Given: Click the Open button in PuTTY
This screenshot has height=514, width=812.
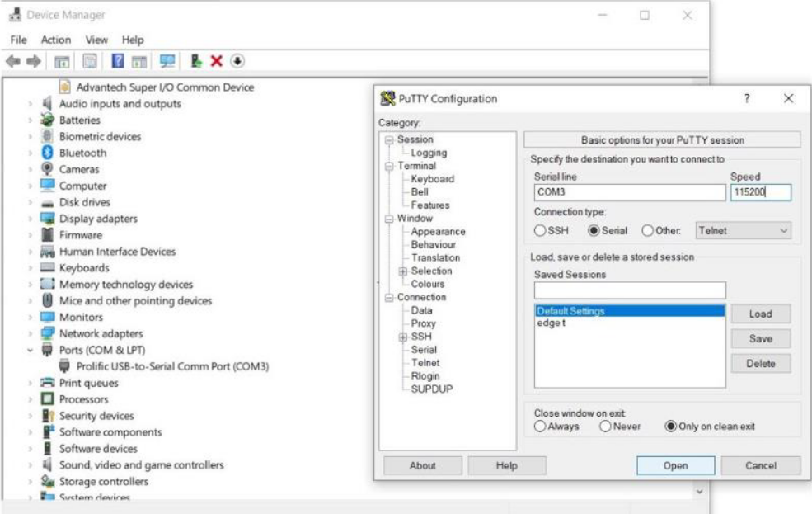Looking at the screenshot, I should pos(675,465).
